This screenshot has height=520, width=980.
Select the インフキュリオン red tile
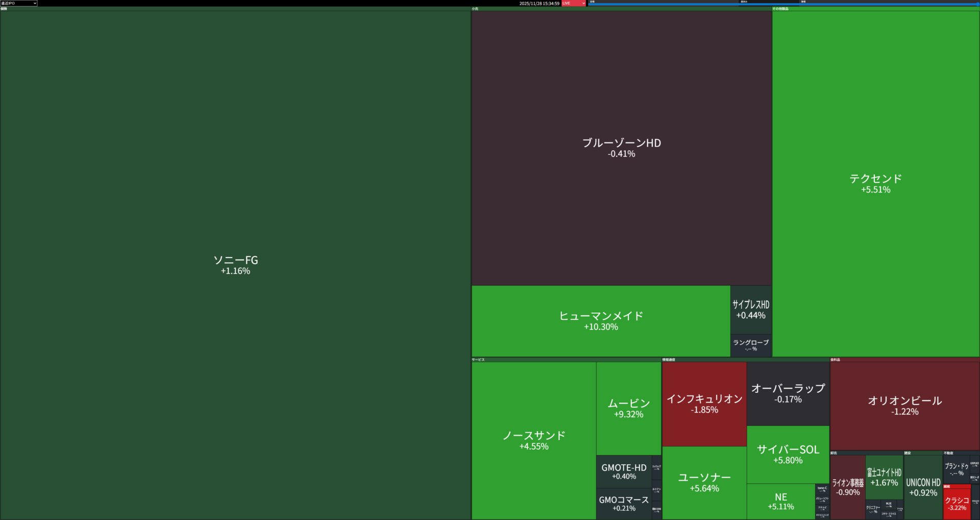[704, 404]
